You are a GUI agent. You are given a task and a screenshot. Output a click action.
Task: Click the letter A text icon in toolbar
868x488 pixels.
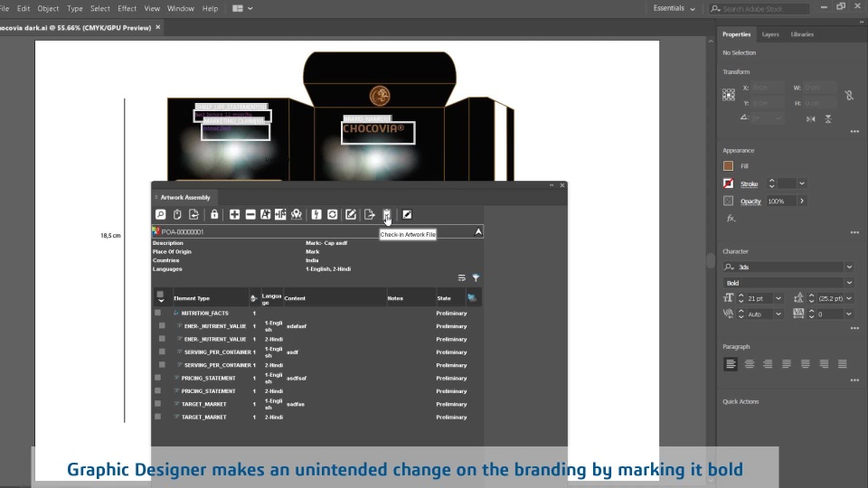pos(266,215)
